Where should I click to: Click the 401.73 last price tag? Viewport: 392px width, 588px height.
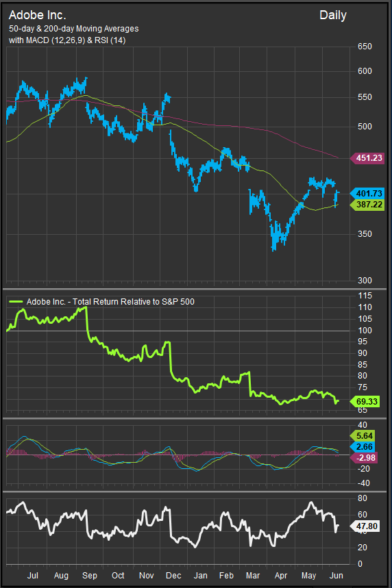click(x=367, y=194)
